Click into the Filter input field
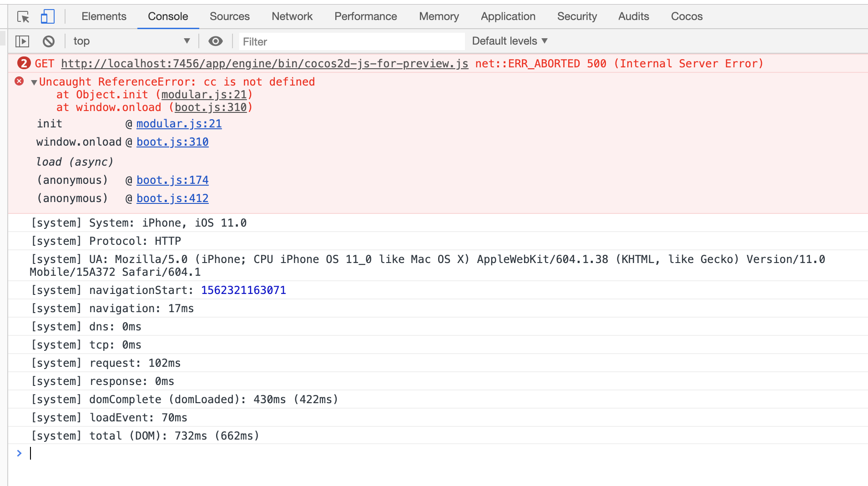Viewport: 868px width, 486px height. (x=351, y=41)
